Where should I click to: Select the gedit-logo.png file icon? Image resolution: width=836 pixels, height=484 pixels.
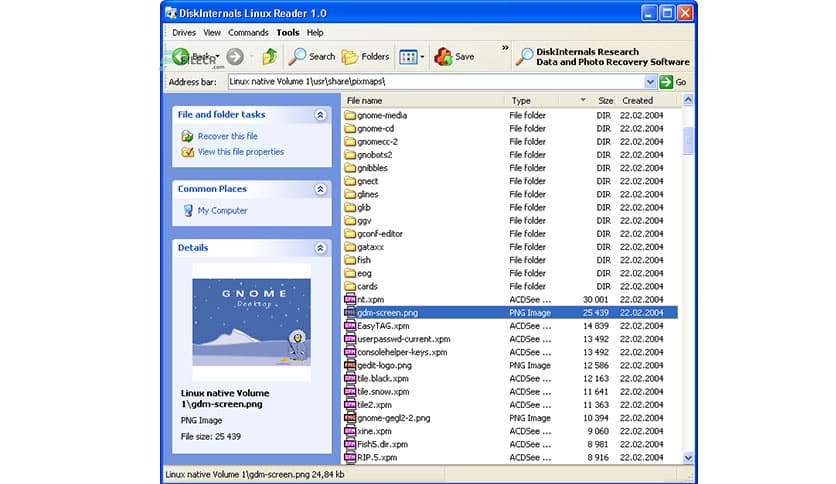point(350,365)
